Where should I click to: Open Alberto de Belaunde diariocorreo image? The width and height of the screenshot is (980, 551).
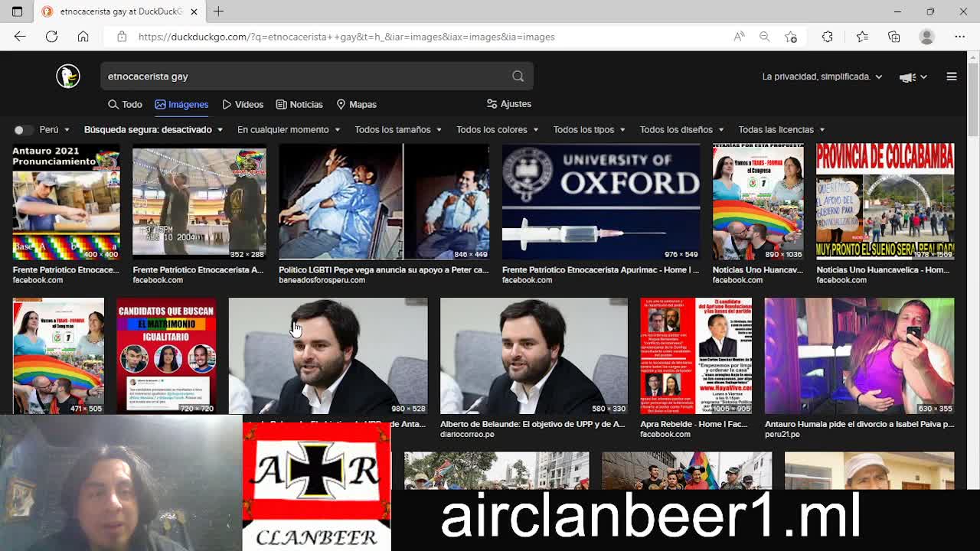(x=534, y=356)
